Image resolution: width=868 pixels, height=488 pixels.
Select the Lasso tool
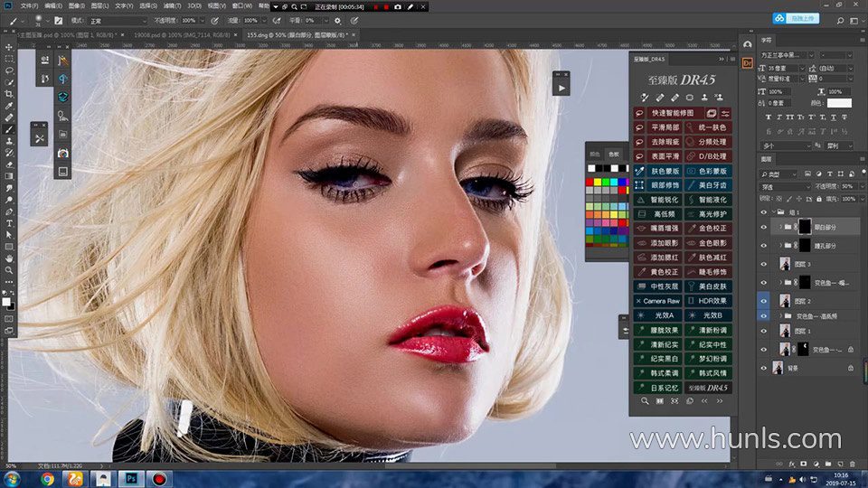[x=9, y=70]
